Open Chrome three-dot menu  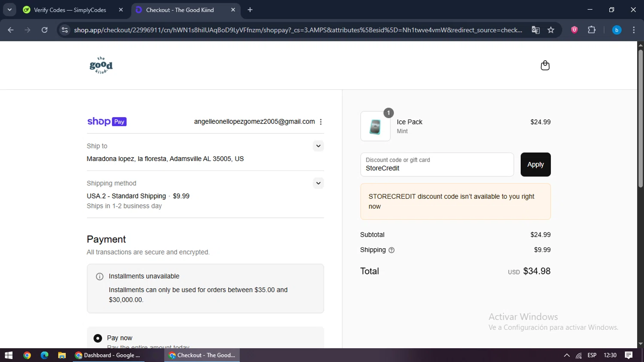tap(634, 30)
